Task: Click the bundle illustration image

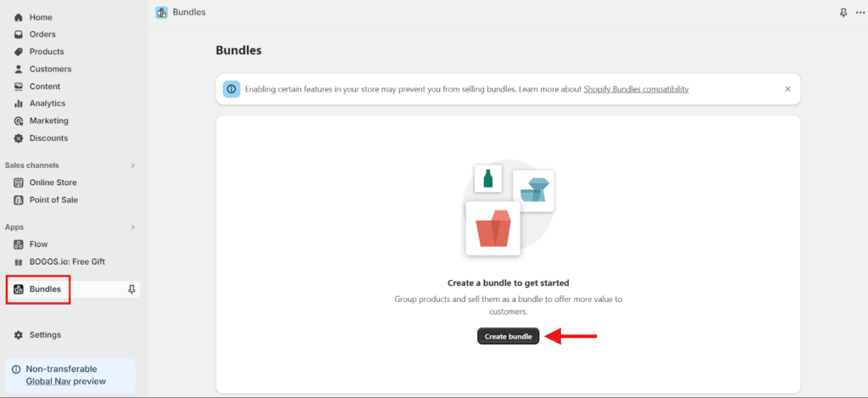Action: pos(509,208)
